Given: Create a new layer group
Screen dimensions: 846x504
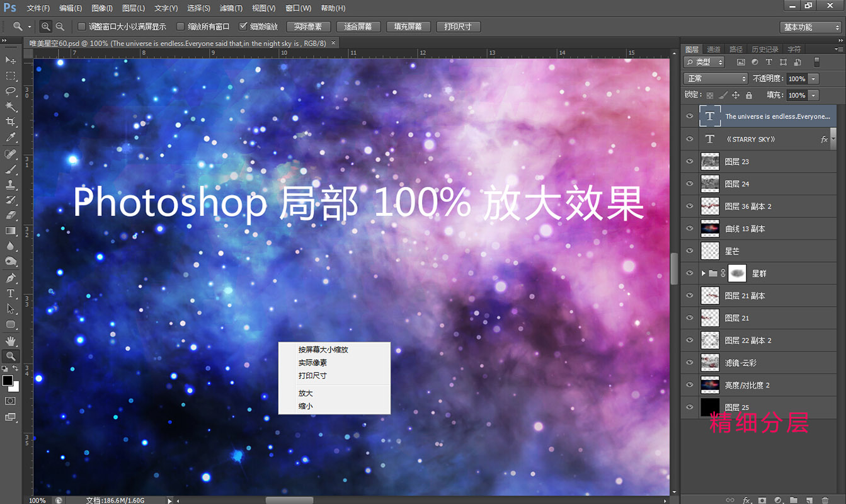Looking at the screenshot, I should coord(794,500).
